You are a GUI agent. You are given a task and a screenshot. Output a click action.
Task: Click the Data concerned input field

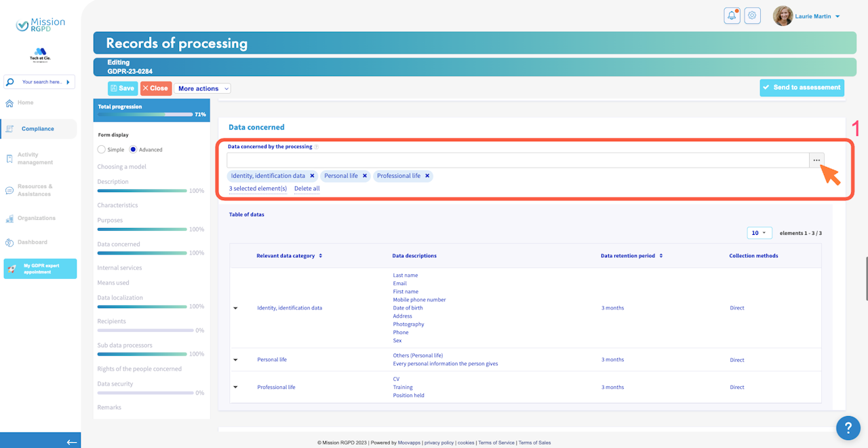coord(517,160)
